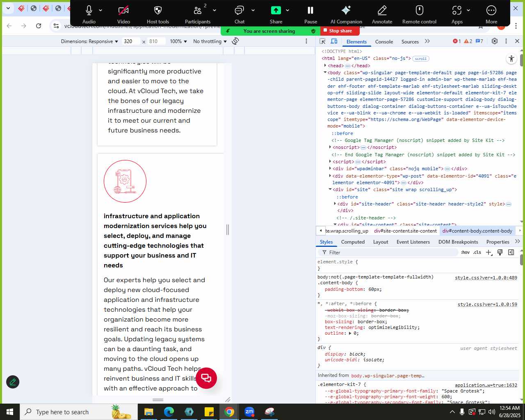This screenshot has width=525, height=420.
Task: Open the 100% zoom dropdown
Action: tap(178, 41)
